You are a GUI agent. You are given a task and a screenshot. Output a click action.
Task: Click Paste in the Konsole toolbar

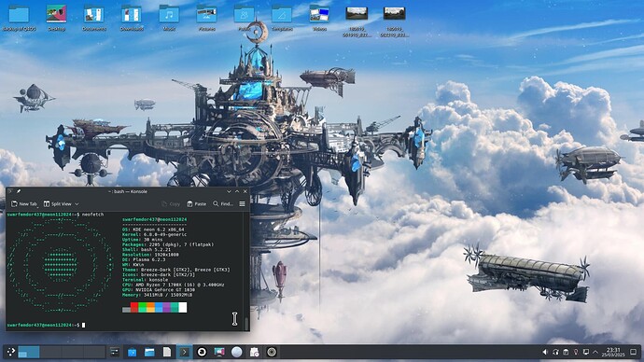coord(196,204)
